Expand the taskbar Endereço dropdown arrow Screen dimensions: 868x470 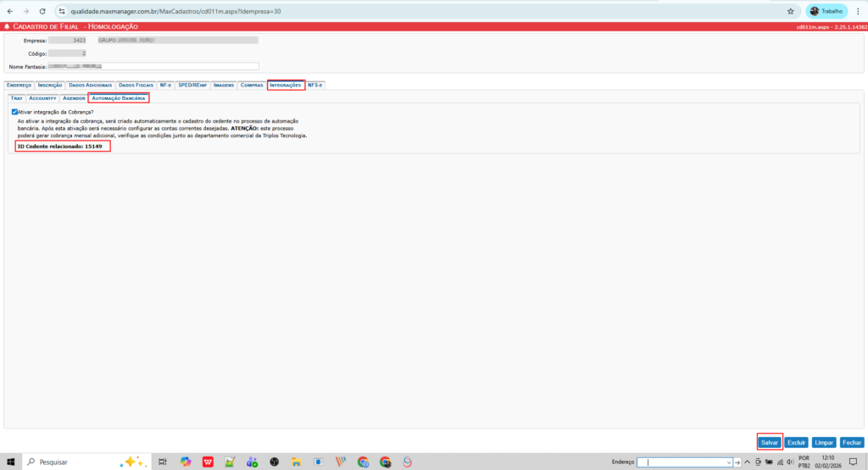[x=728, y=462]
